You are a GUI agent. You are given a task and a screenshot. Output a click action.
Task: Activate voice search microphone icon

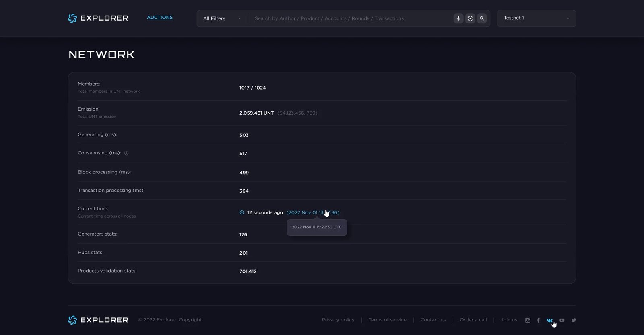point(458,18)
